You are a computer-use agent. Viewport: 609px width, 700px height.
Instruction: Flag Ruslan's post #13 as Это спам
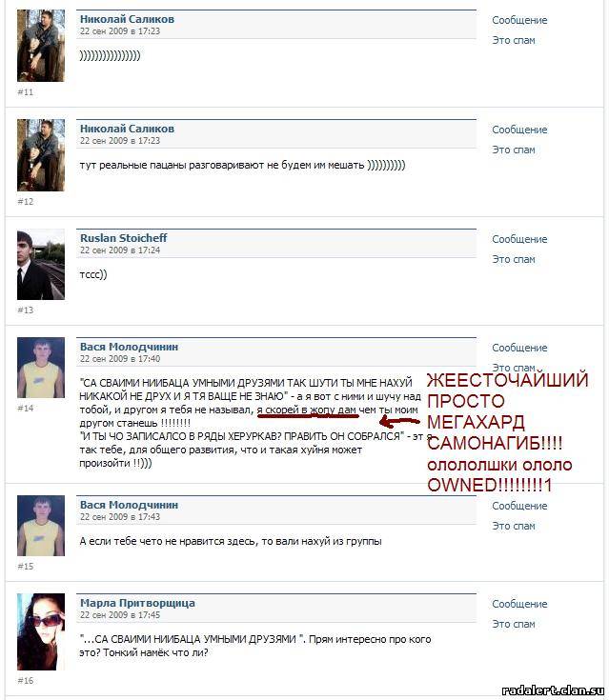(514, 259)
